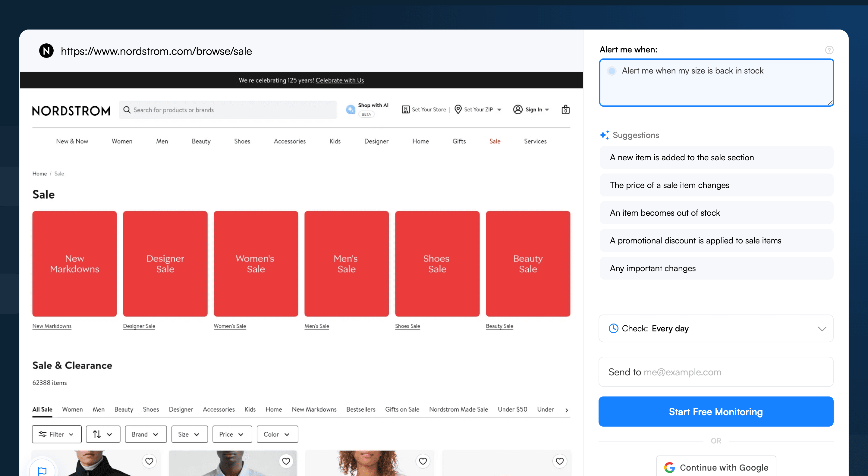
Task: Click the Set Your ZIP location pin icon
Action: [x=458, y=109]
